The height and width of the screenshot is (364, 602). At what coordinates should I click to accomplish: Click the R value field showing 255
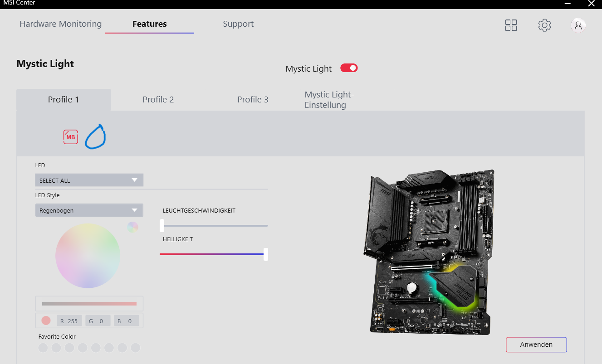pyautogui.click(x=69, y=321)
